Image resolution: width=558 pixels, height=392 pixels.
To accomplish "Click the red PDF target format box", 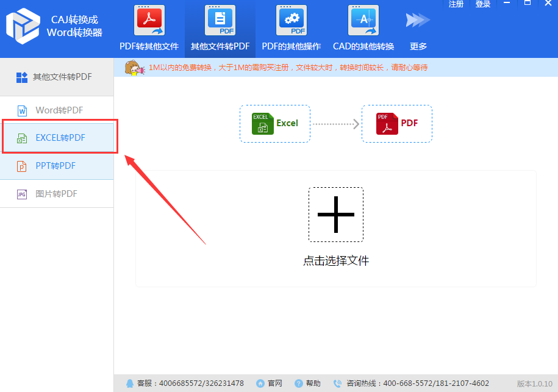I will pyautogui.click(x=397, y=124).
